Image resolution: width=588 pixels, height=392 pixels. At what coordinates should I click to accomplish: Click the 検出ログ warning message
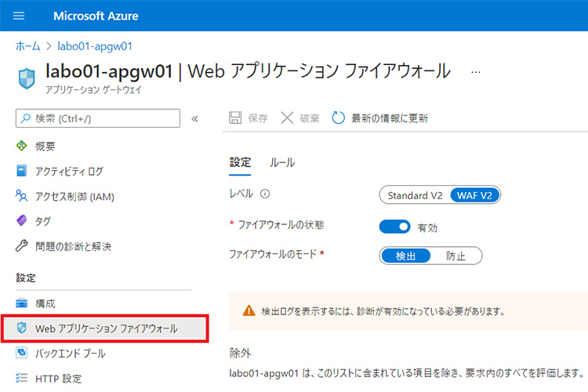(x=383, y=311)
